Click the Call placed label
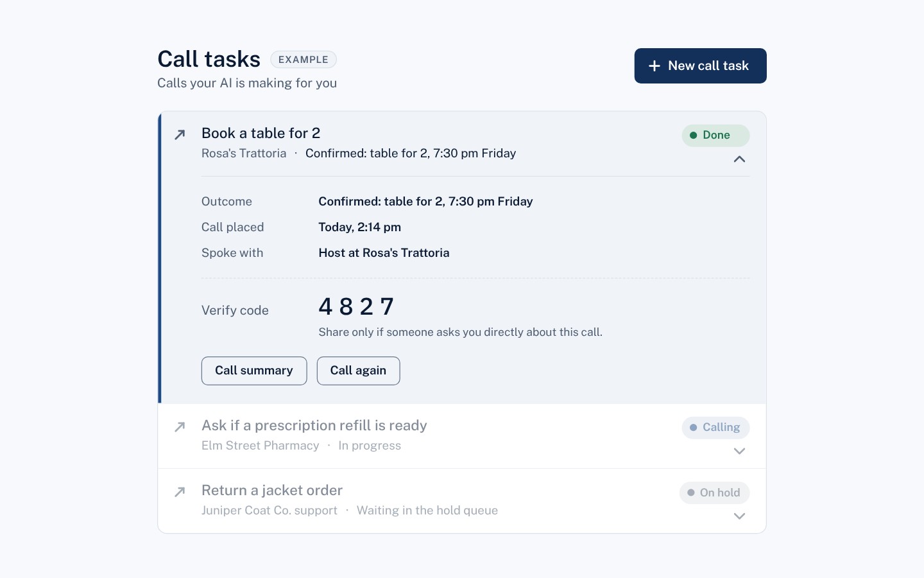The height and width of the screenshot is (578, 924). pos(233,227)
